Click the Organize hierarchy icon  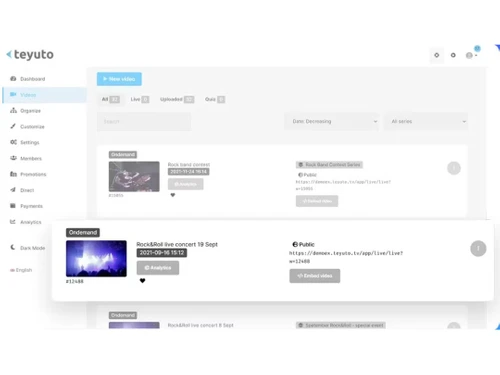click(13, 110)
